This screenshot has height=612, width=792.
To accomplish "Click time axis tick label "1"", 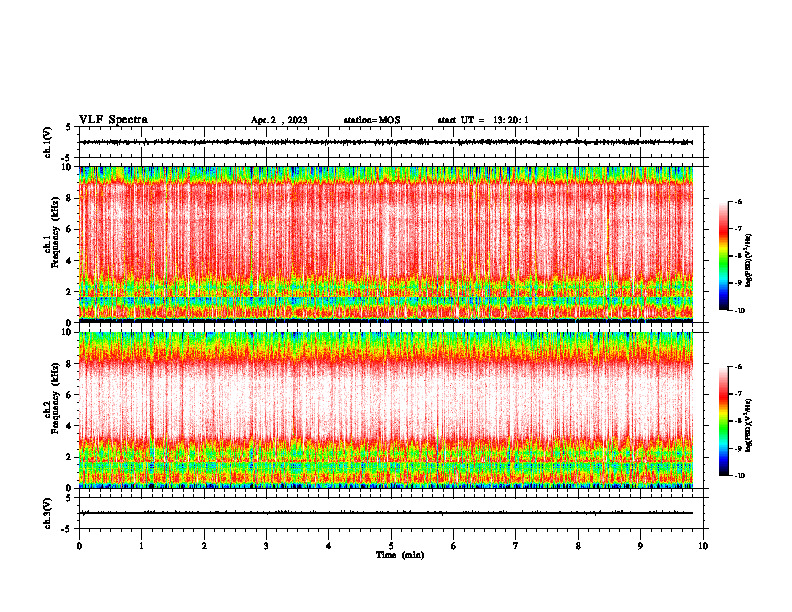I will [141, 546].
